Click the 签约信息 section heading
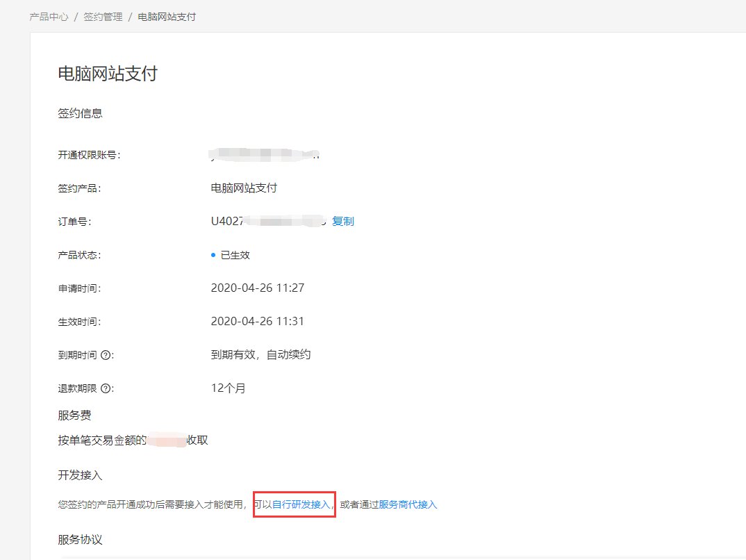The height and width of the screenshot is (560, 746). pos(80,113)
